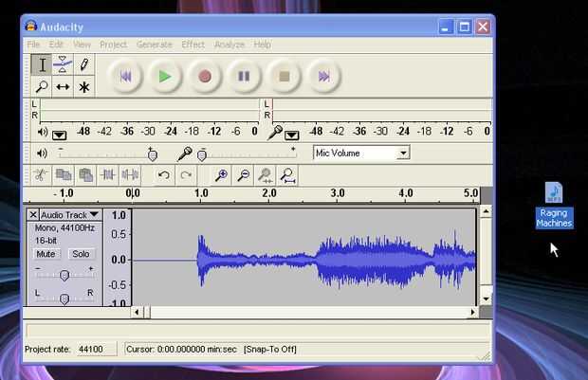Select the Draw pencil tool
This screenshot has width=588, height=380.
point(84,64)
